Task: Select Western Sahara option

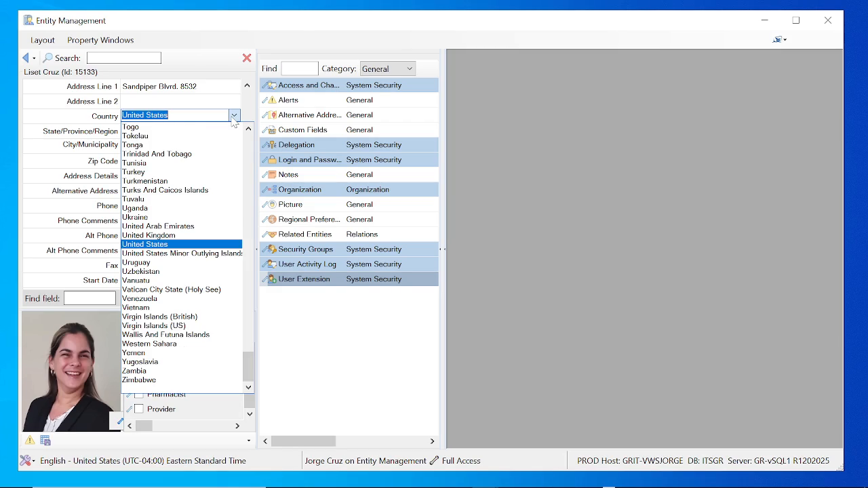Action: 149,344
